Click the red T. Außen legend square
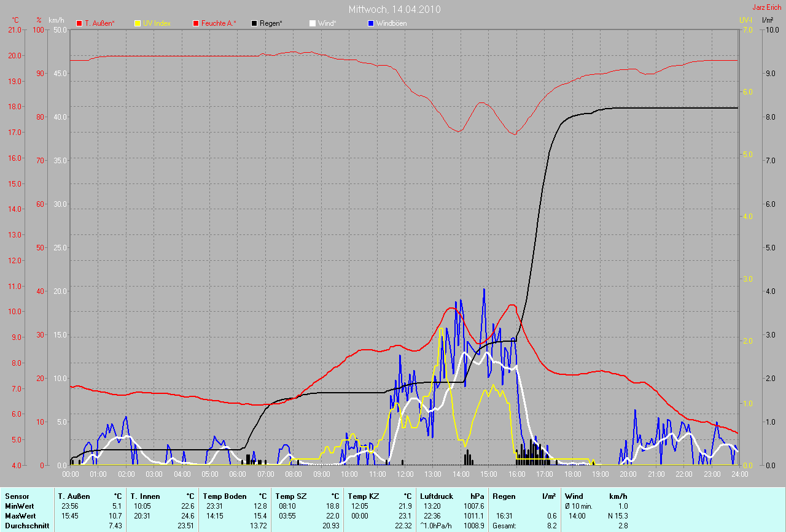Screen dimensions: 786x532 (79, 23)
